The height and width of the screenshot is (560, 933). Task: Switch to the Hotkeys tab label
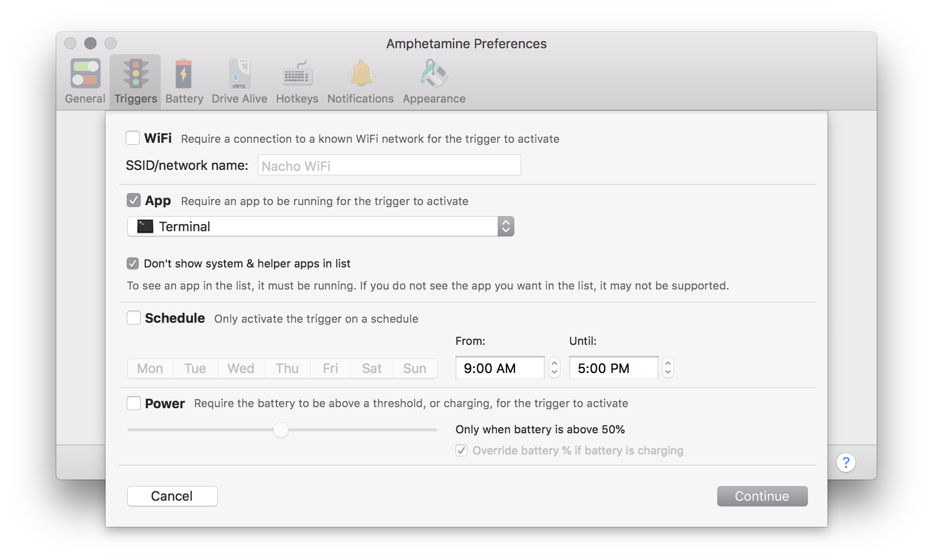(297, 99)
